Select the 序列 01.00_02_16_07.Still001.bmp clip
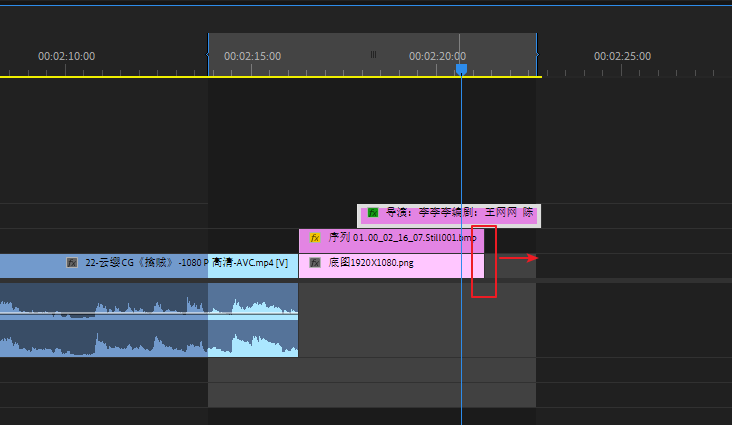Image resolution: width=732 pixels, height=425 pixels. coord(400,239)
